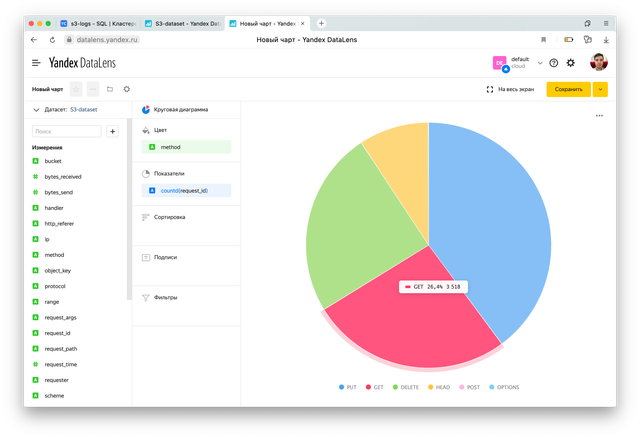Open the chart's three-dot options menu
Screen dimensions: 640x438
599,116
